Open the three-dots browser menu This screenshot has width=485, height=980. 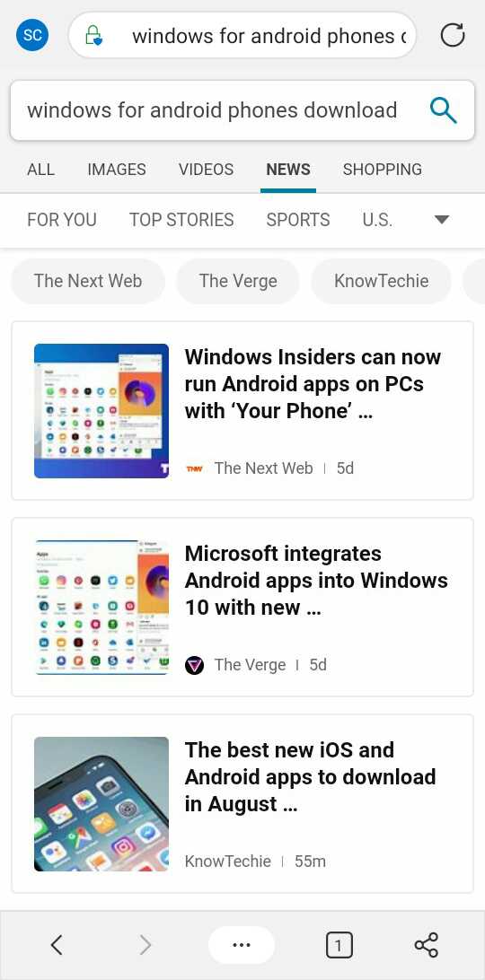pos(242,944)
